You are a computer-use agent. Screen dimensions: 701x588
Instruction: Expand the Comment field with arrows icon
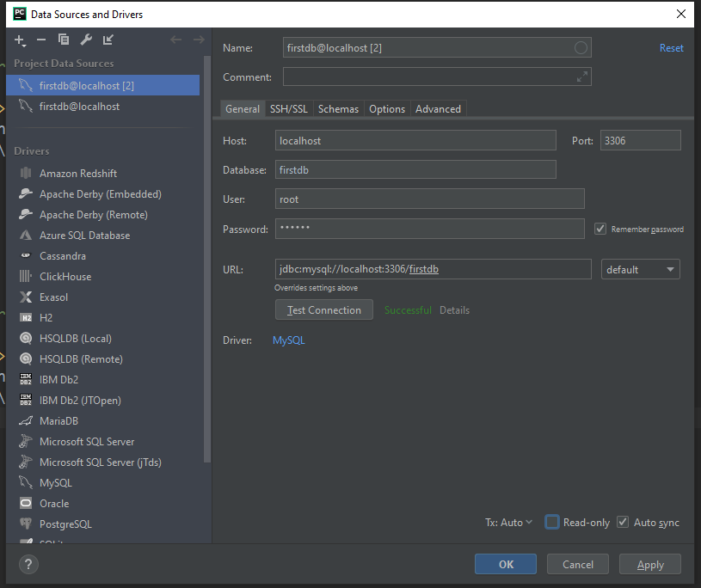click(x=581, y=77)
